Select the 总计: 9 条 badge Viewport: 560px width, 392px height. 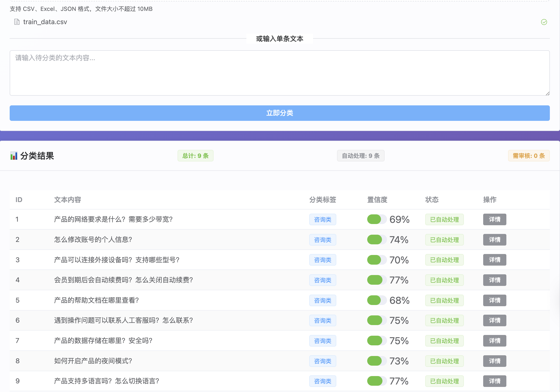click(195, 156)
